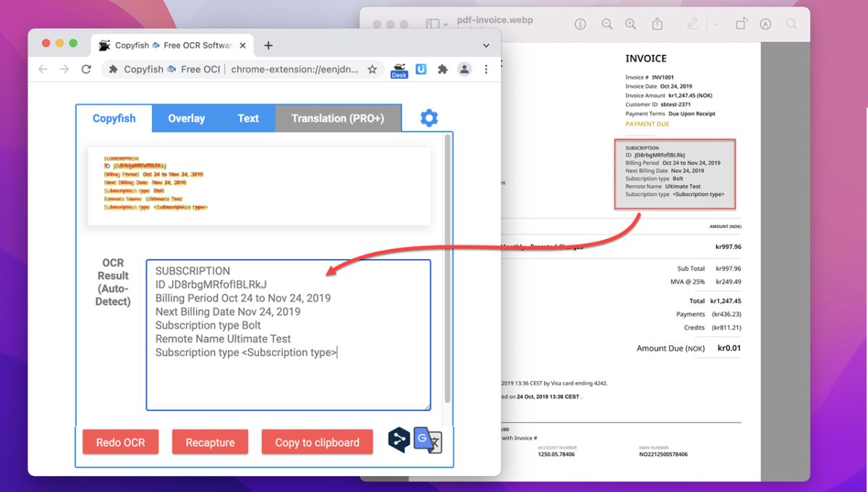The width and height of the screenshot is (868, 492).
Task: Click the Copyfish panel vertical scrollbar
Action: (448, 268)
